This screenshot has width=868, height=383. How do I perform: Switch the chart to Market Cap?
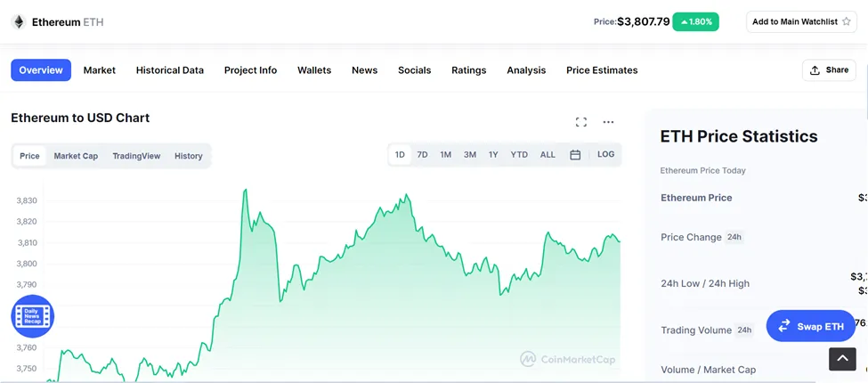[x=76, y=156]
